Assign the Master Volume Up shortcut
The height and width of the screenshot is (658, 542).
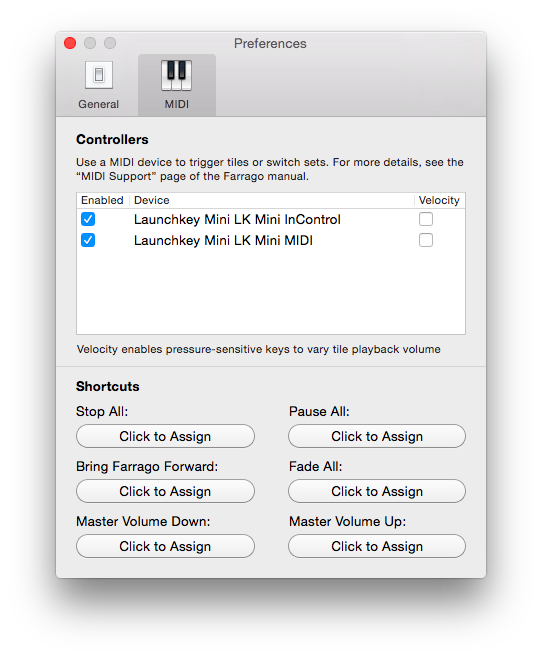[x=377, y=546]
